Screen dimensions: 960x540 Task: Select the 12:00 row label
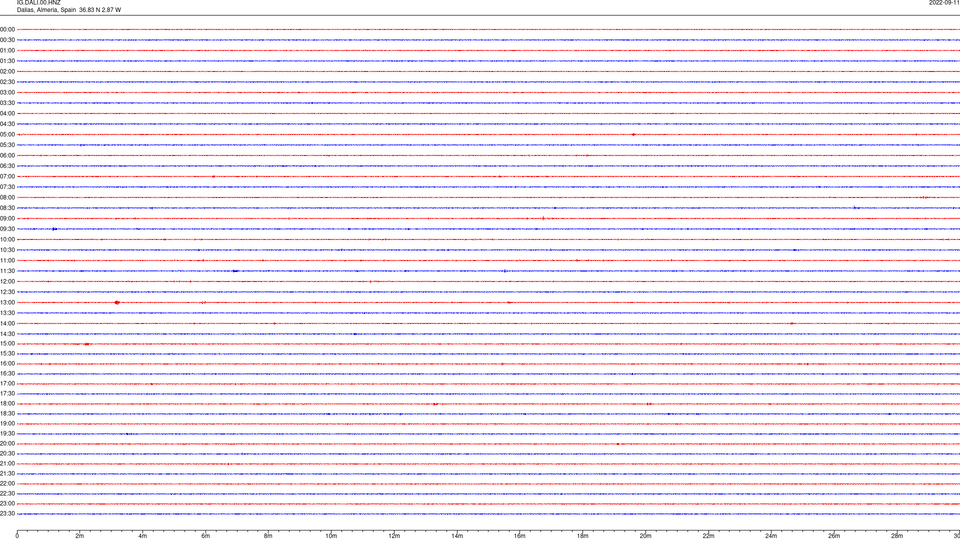[x=7, y=282]
